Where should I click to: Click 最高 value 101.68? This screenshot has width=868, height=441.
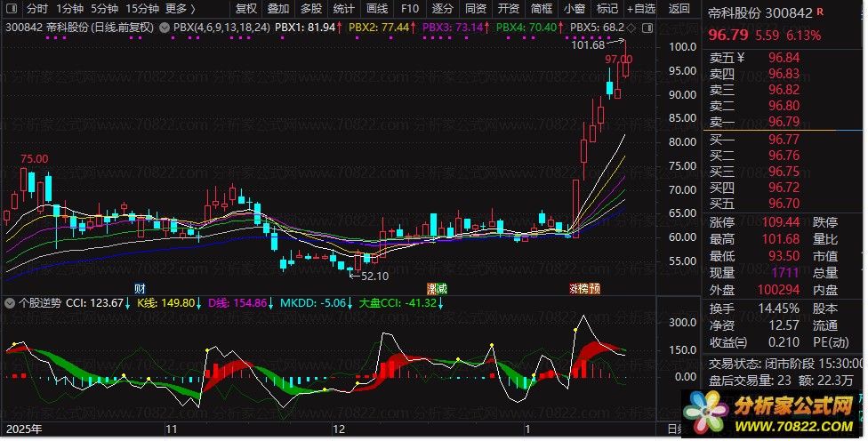[781, 239]
